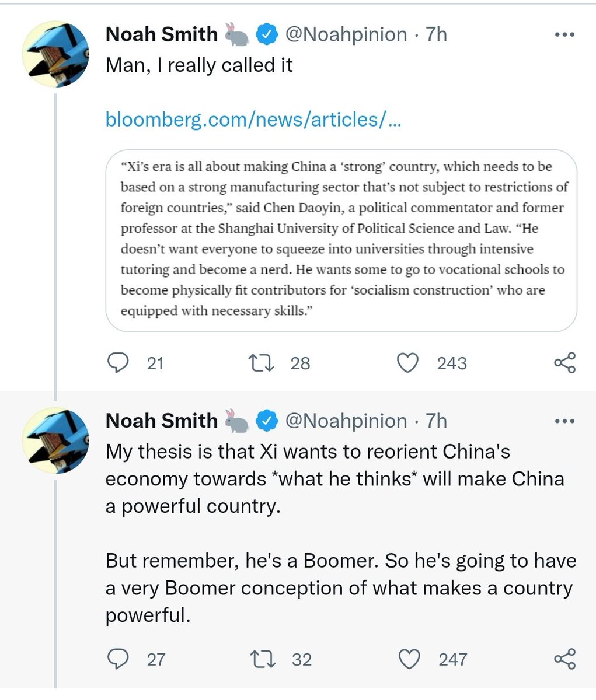
Task: Open more options on first tweet
Action: (564, 35)
